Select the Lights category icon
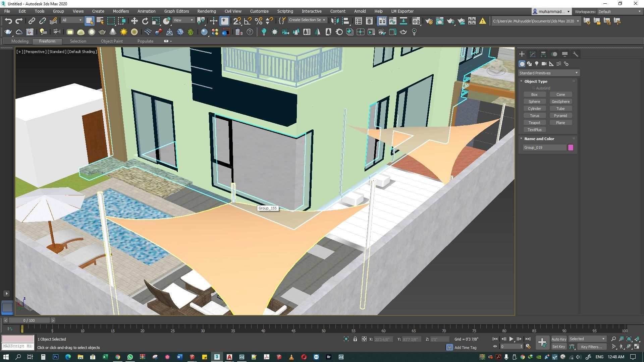The image size is (644, 362). point(537,64)
